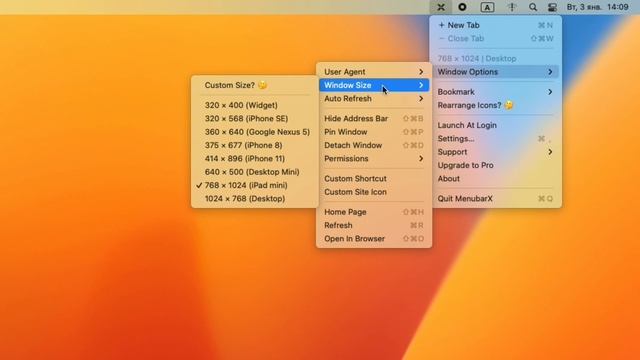
Task: Open Settings... from the menu
Action: point(496,139)
